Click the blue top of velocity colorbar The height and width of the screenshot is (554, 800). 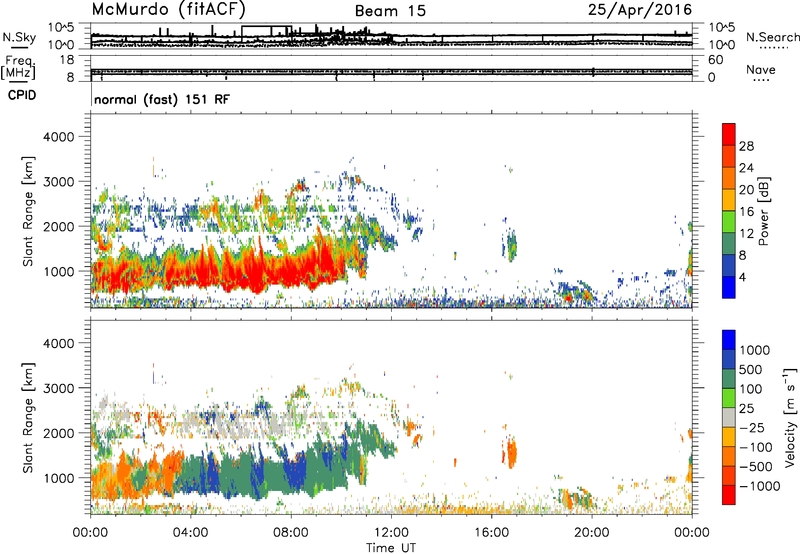coord(729,340)
